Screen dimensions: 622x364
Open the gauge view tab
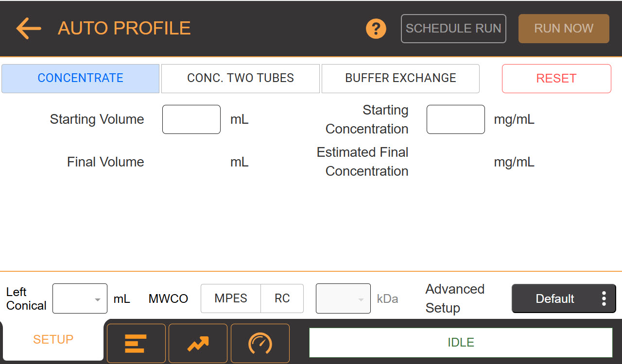click(260, 343)
